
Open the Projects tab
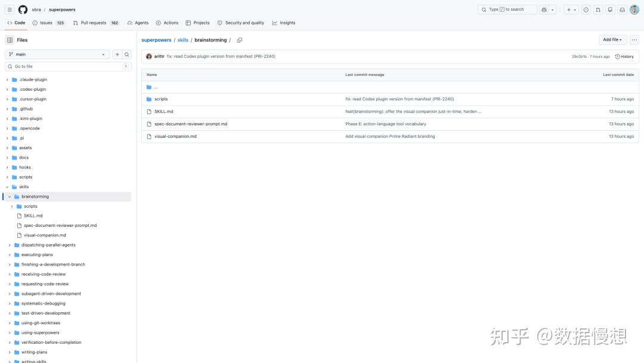coord(197,23)
